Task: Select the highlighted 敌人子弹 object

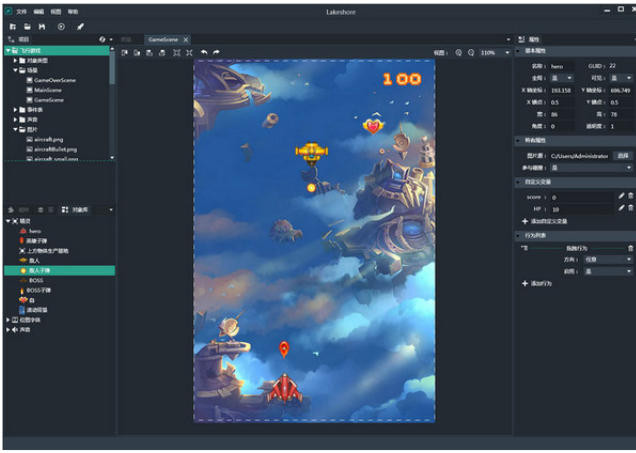Action: click(x=60, y=271)
